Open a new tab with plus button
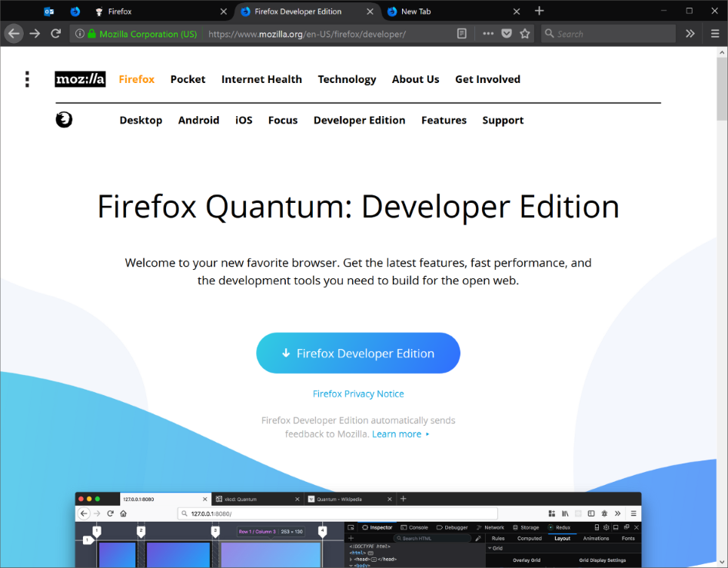The image size is (728, 568). point(539,11)
